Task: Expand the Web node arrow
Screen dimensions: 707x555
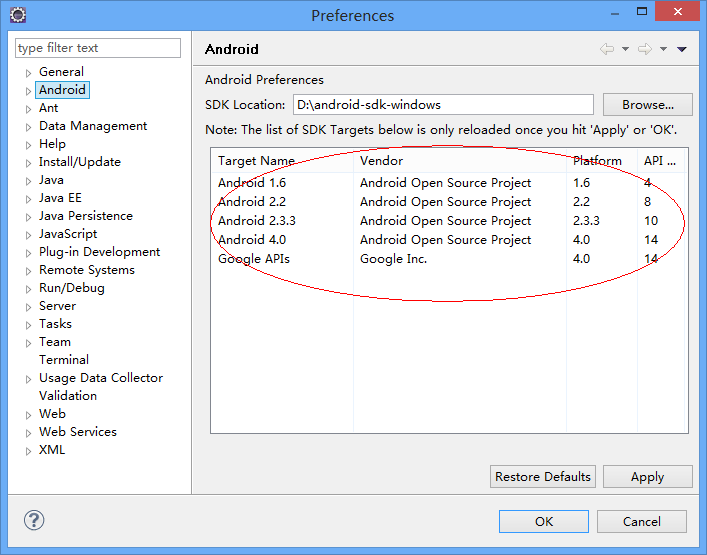Action: pos(28,416)
